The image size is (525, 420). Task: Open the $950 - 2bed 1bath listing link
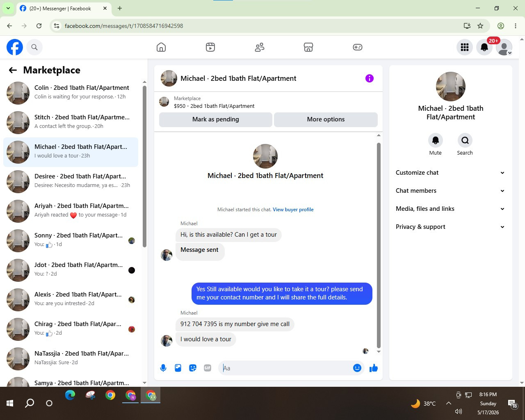pyautogui.click(x=214, y=106)
